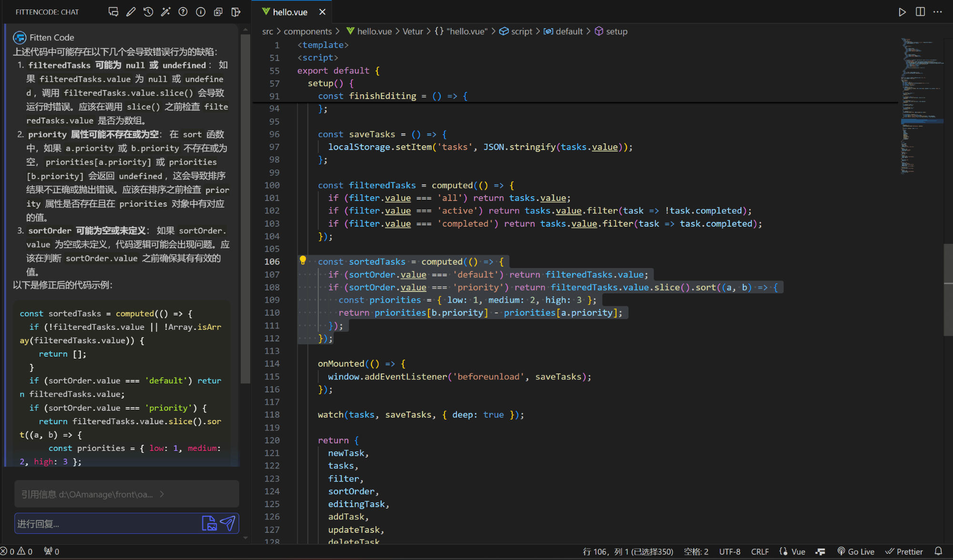Click the chat panel scrollbar thumb
Image resolution: width=953 pixels, height=560 pixels.
[245, 209]
